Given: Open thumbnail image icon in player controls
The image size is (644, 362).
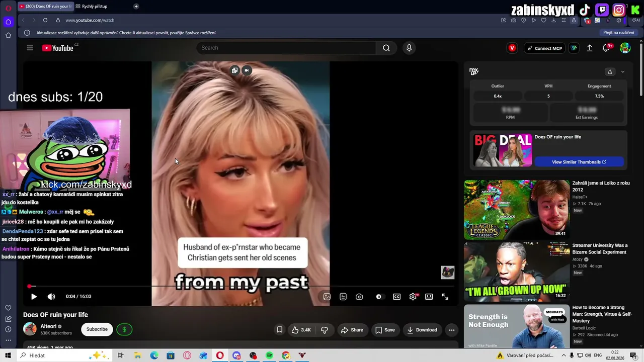Looking at the screenshot, I should click(327, 297).
